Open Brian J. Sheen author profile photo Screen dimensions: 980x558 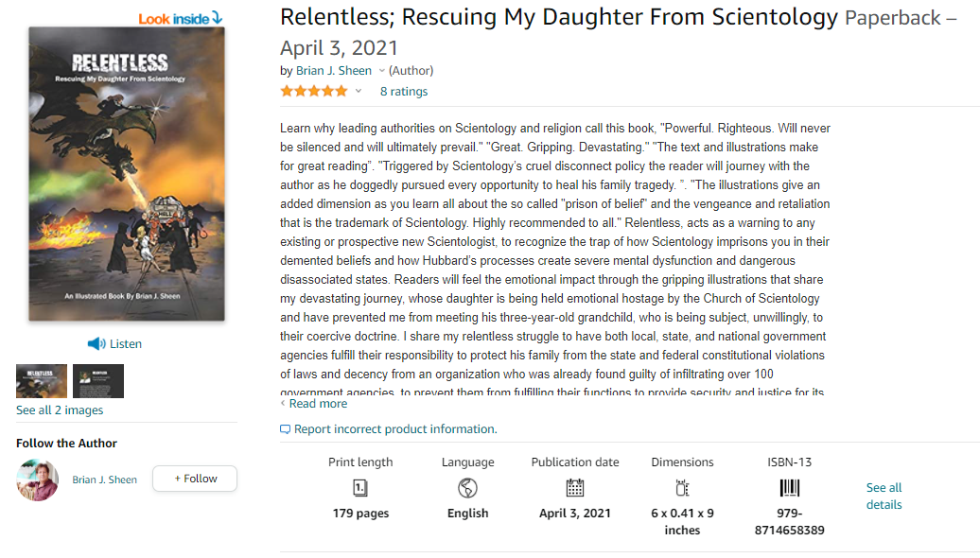pos(38,480)
